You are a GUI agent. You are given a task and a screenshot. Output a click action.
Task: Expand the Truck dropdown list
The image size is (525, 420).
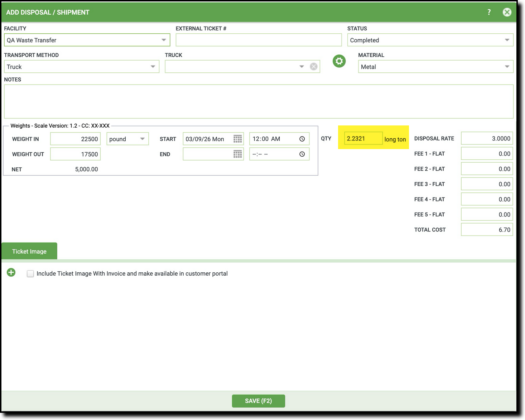click(x=302, y=67)
